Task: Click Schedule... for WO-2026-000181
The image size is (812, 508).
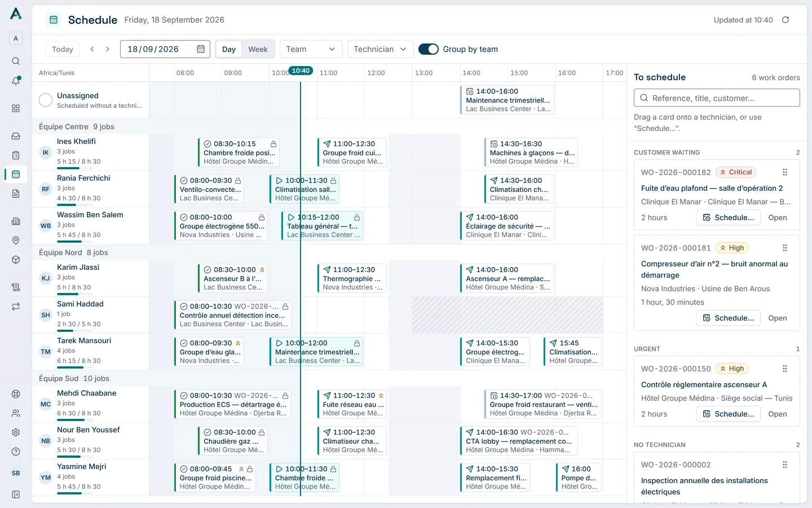Action: (x=729, y=318)
